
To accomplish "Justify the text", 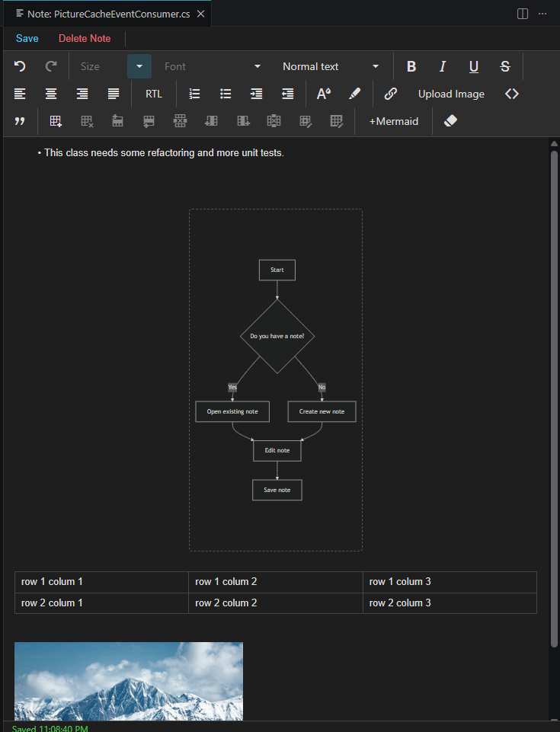I will 114,94.
